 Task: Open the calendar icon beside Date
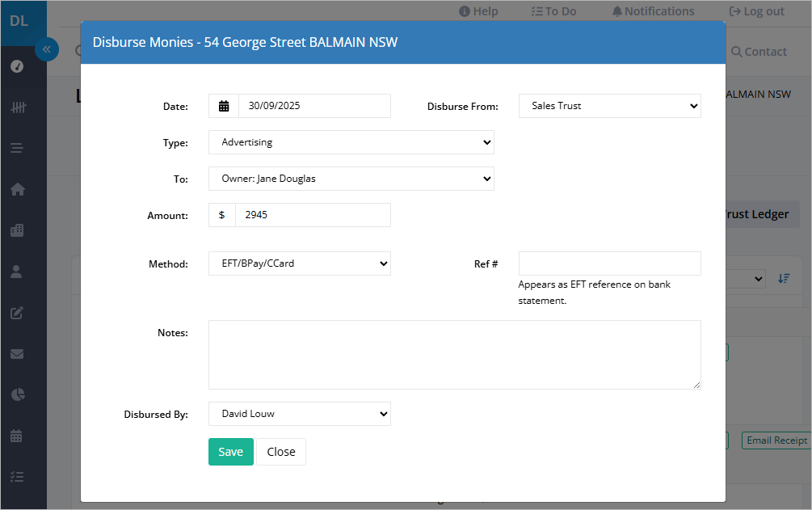(x=224, y=106)
